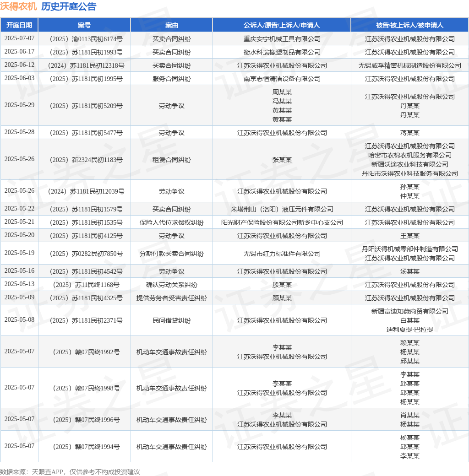Click the 案由 column header
Viewport: 469px width, 476px height.
pyautogui.click(x=172, y=25)
